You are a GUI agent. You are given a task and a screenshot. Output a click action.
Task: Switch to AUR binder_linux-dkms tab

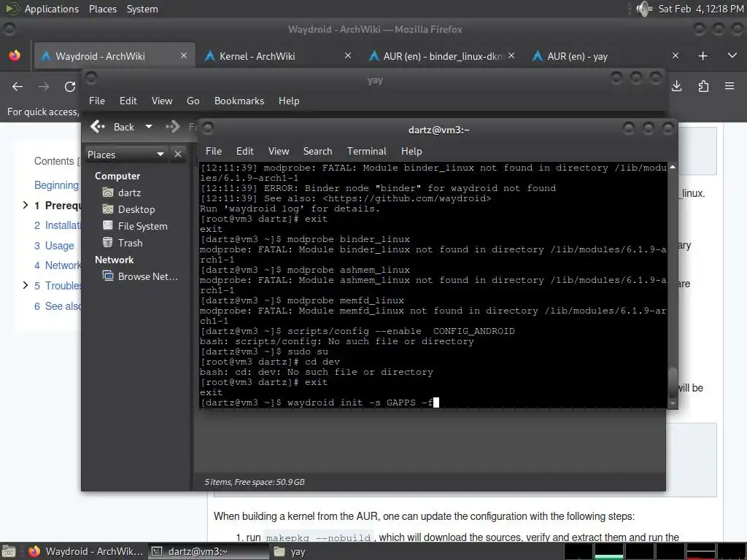click(x=441, y=56)
